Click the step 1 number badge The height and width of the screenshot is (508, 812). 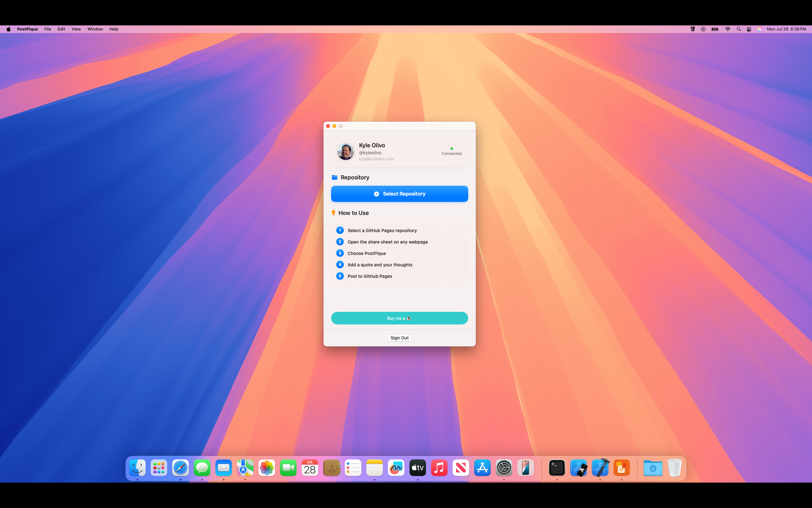pyautogui.click(x=340, y=231)
